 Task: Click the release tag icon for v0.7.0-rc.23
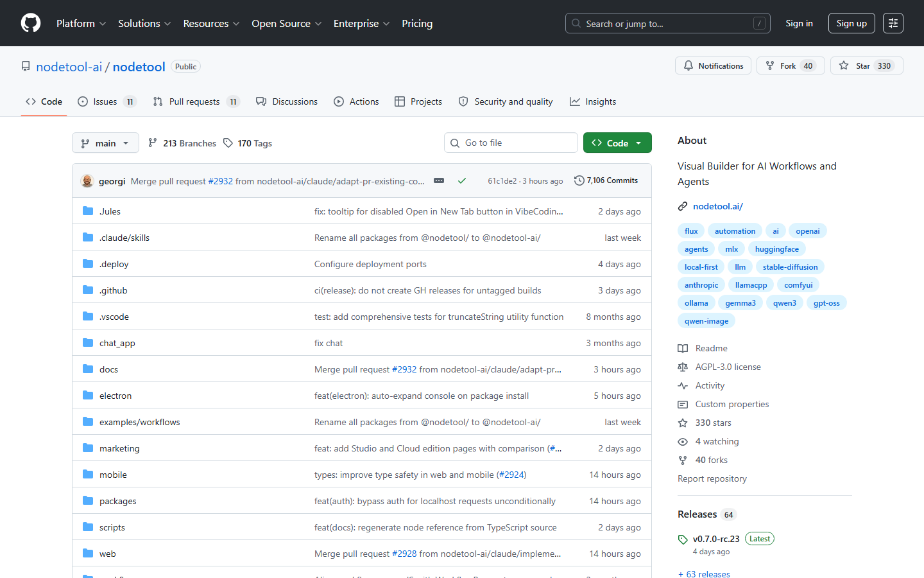pyautogui.click(x=683, y=539)
